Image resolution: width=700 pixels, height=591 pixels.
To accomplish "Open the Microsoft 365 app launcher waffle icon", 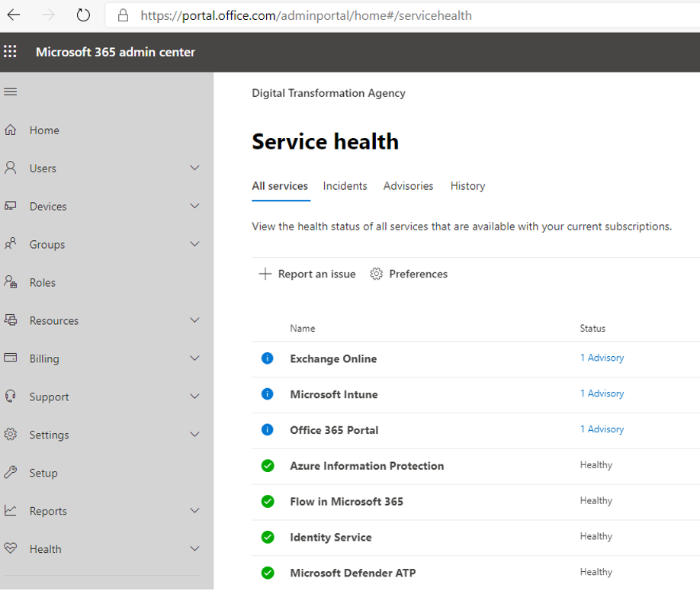I will click(10, 52).
